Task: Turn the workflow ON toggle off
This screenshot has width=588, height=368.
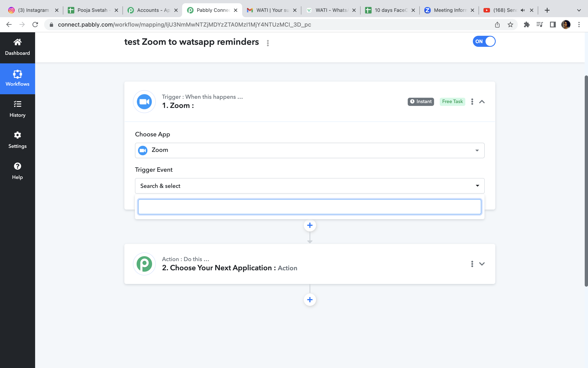Action: coord(484,41)
